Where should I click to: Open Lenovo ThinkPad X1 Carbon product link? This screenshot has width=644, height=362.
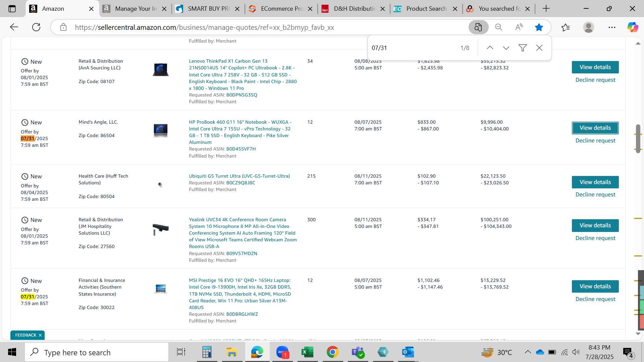click(243, 74)
